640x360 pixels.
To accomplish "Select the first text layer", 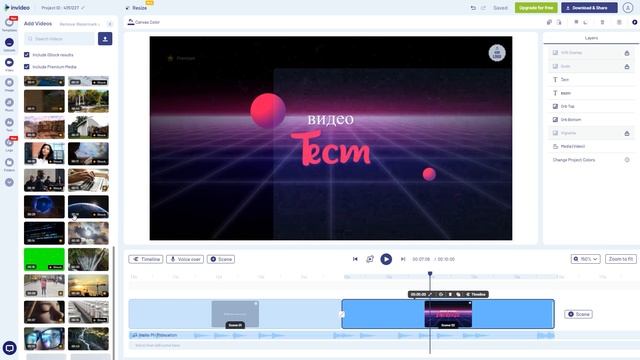I will click(x=591, y=80).
